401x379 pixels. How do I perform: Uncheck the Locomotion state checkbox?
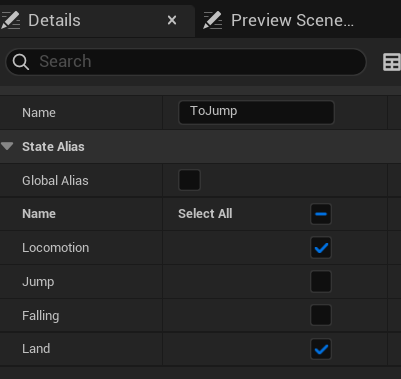click(x=321, y=248)
